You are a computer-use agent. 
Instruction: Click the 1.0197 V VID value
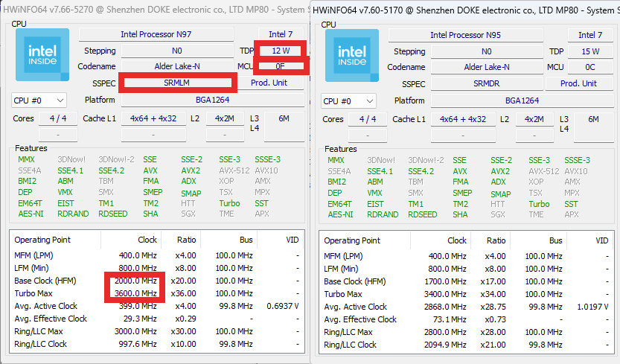pyautogui.click(x=592, y=307)
